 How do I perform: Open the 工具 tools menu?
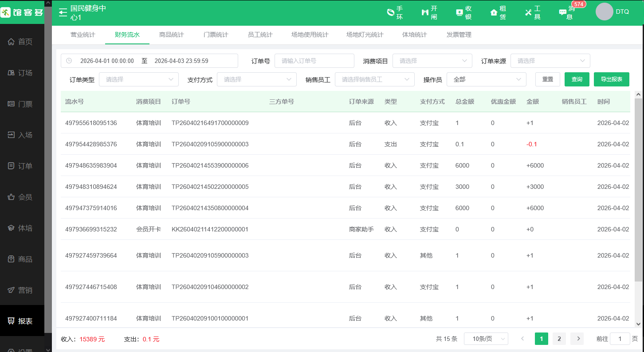pos(531,12)
